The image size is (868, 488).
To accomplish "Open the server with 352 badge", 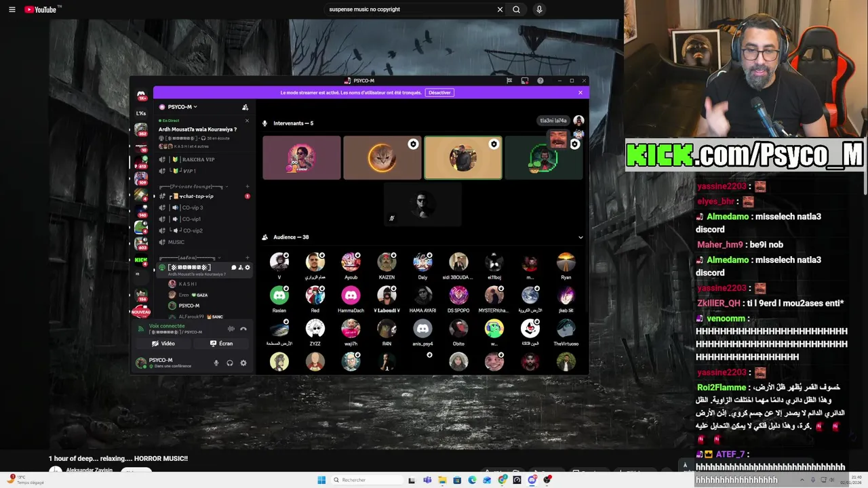I will (x=141, y=129).
